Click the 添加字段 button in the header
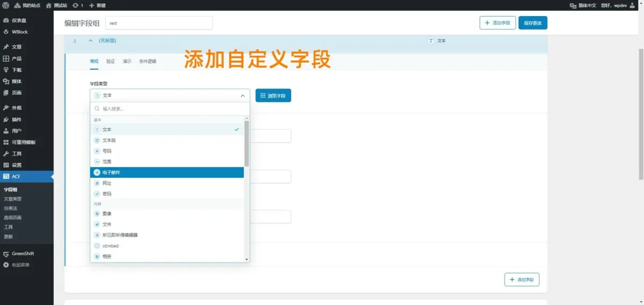This screenshot has height=305, width=644. [497, 23]
